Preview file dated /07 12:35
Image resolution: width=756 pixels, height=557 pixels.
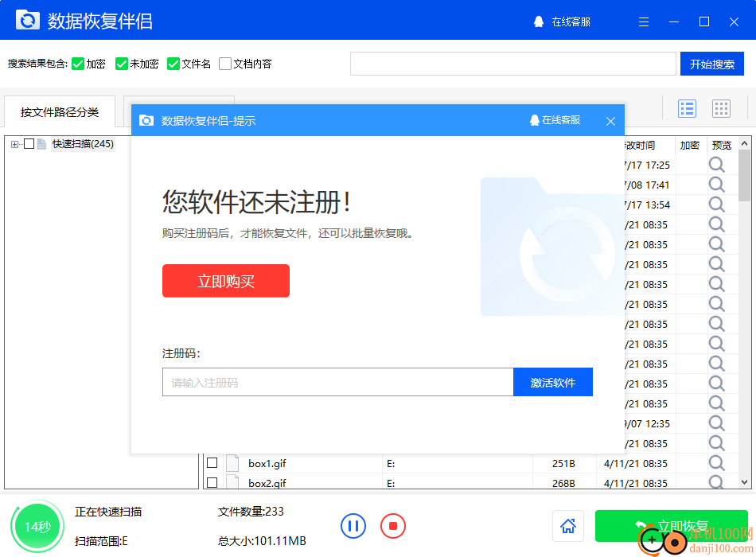coord(716,423)
